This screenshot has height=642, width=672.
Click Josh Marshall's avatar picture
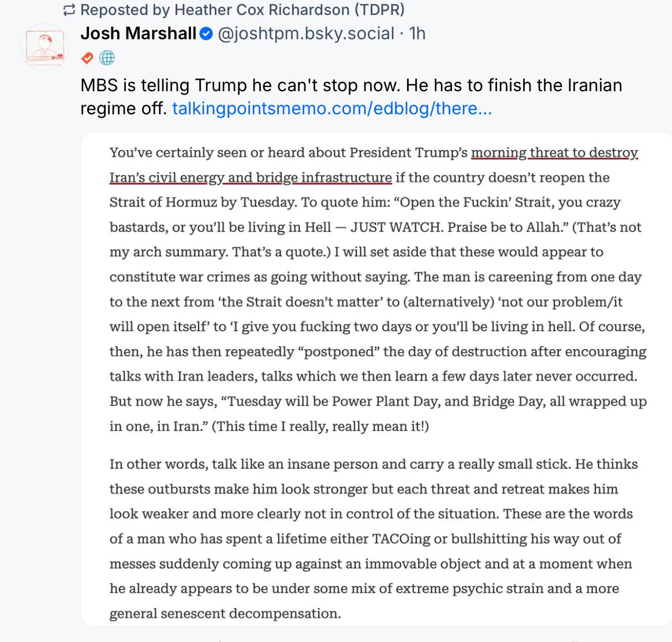click(45, 47)
